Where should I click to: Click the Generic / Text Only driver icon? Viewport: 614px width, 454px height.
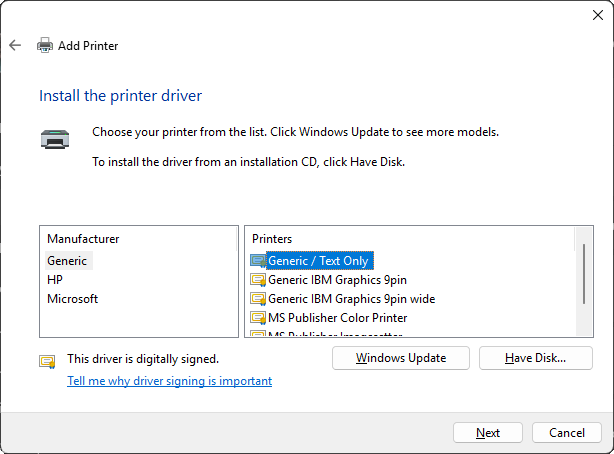[x=258, y=261]
